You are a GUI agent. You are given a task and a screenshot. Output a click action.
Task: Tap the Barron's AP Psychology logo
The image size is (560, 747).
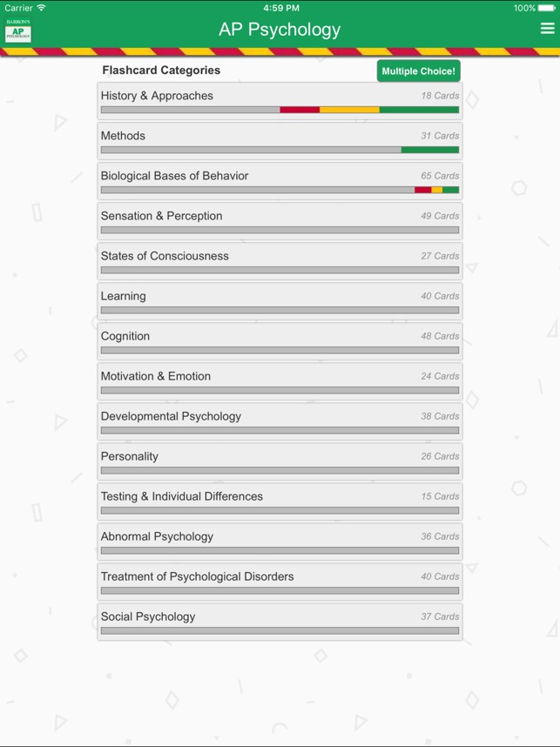point(18,30)
